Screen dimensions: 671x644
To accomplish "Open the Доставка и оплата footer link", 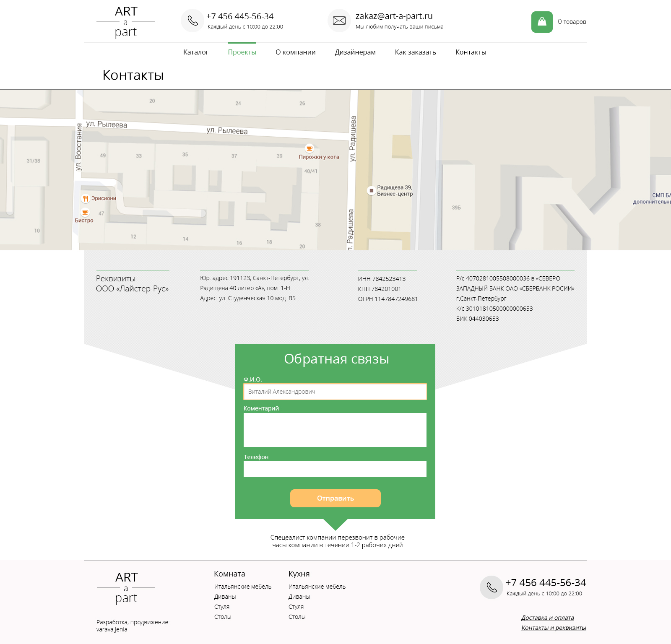I will (x=548, y=618).
